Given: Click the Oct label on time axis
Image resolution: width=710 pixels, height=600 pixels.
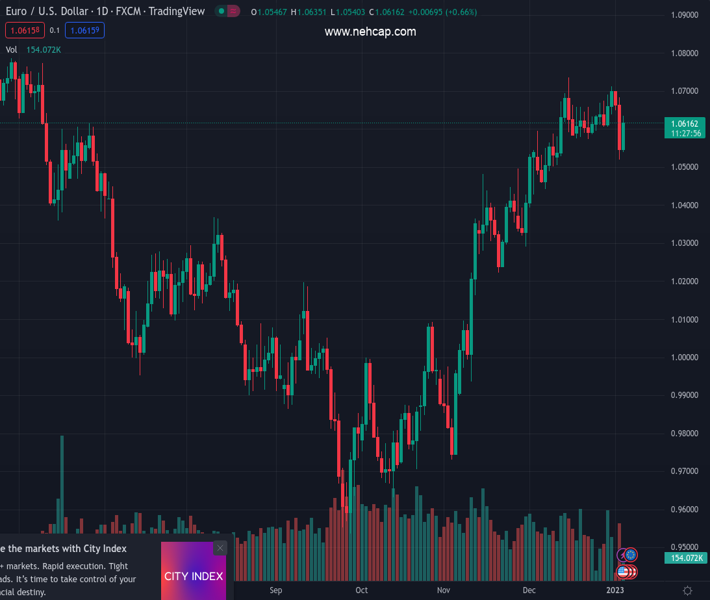Looking at the screenshot, I should 361,590.
